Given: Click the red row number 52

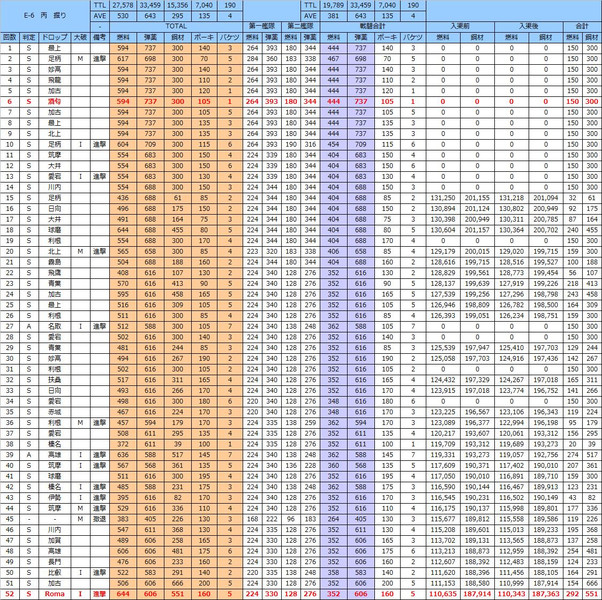Looking at the screenshot, I should coord(10,594).
